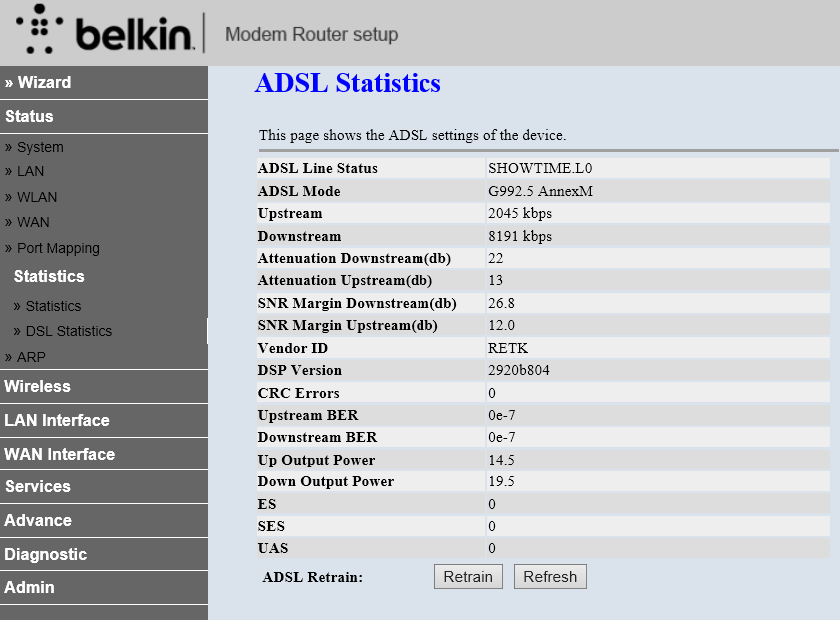The height and width of the screenshot is (620, 840).
Task: Expand the LAN Interface section
Action: tap(57, 420)
